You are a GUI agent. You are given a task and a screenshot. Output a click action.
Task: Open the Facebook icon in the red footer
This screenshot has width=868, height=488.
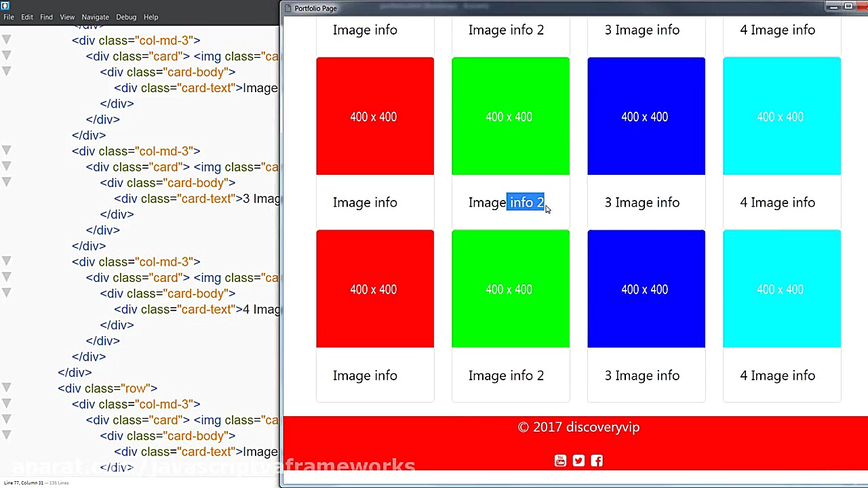(x=596, y=461)
